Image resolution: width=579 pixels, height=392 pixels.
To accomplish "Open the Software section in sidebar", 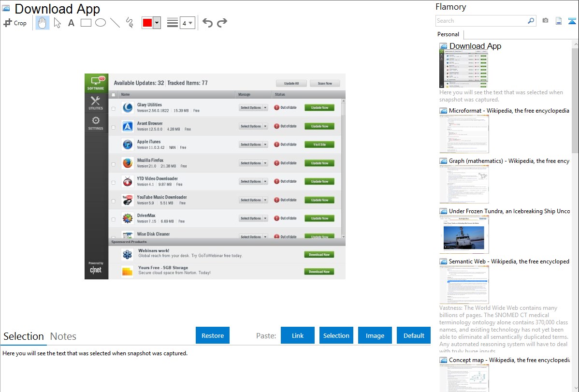I will (96, 83).
